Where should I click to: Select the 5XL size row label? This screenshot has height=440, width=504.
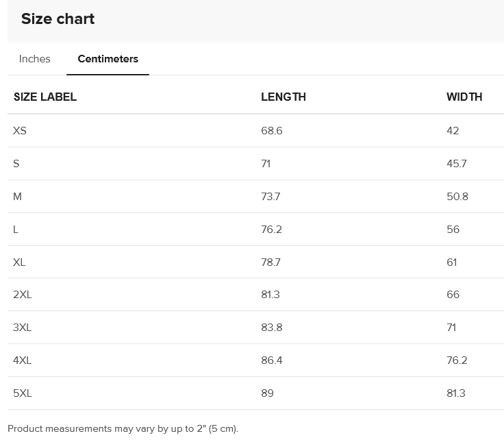23,393
